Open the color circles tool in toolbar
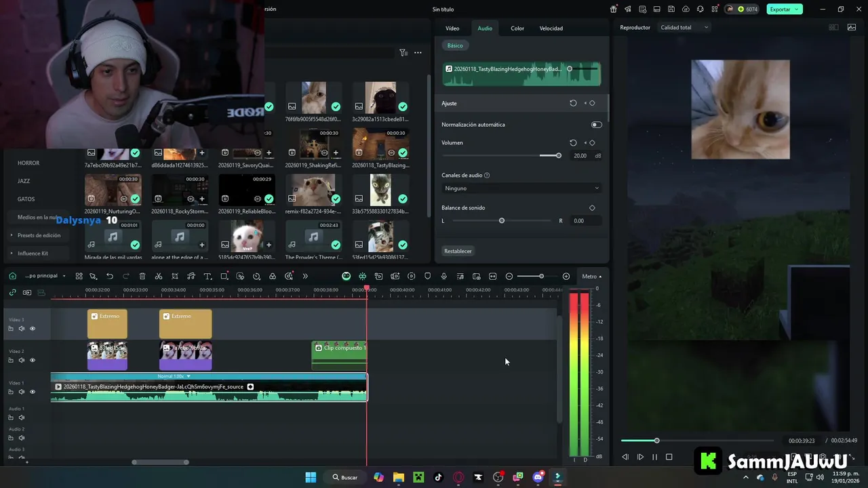This screenshot has width=868, height=488. tap(273, 276)
